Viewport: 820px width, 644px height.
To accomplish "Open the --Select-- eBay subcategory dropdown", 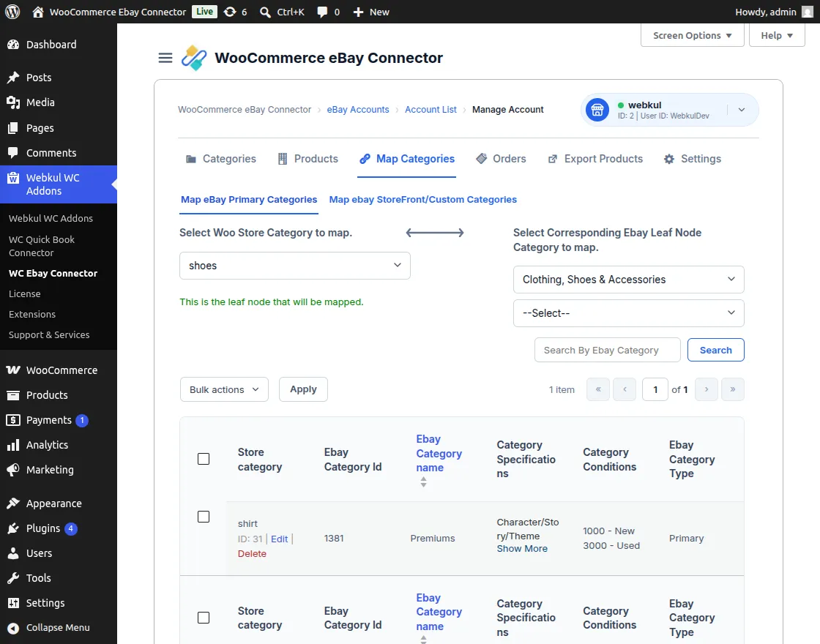I will pyautogui.click(x=629, y=313).
